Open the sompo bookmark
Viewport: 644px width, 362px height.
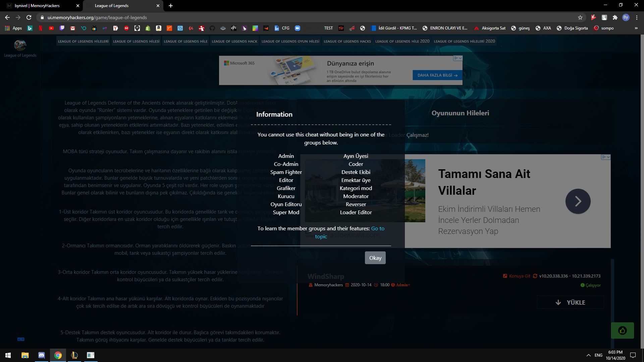604,28
